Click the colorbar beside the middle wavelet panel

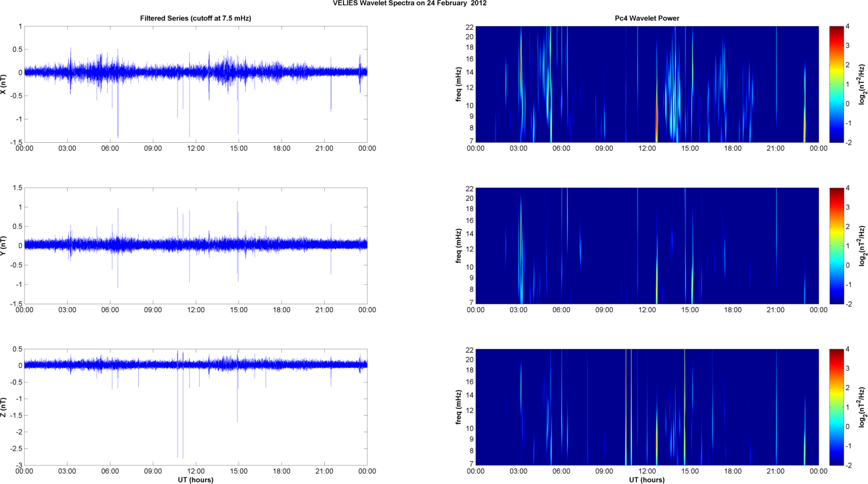click(x=836, y=246)
